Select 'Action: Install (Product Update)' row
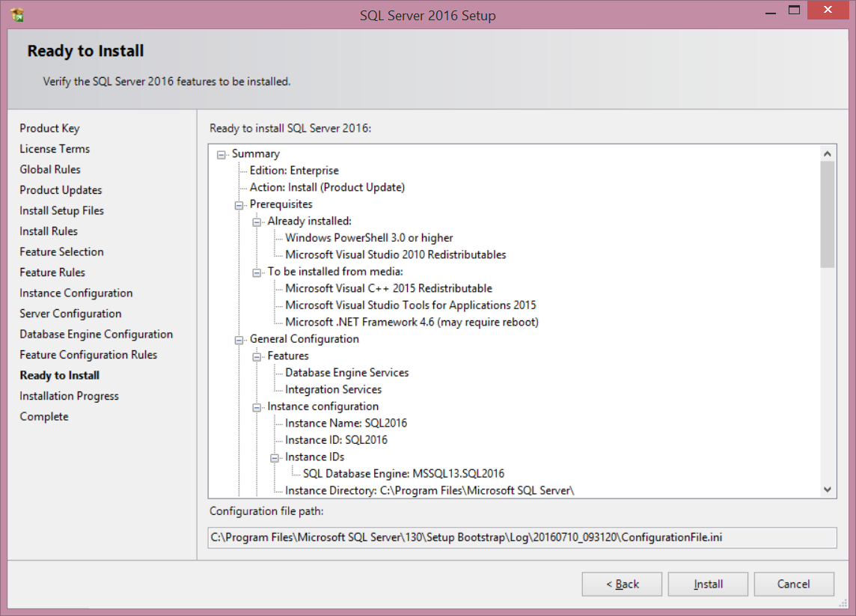856x616 pixels. (328, 188)
